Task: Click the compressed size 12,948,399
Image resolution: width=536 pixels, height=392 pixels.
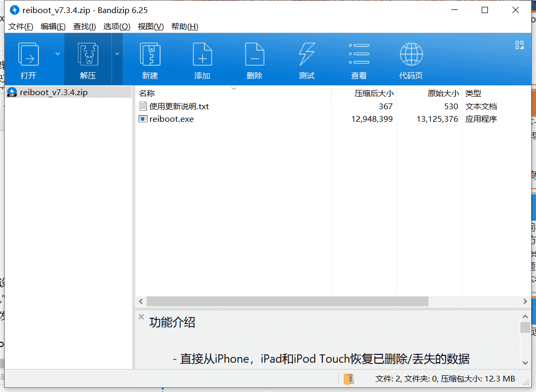Action: (372, 119)
